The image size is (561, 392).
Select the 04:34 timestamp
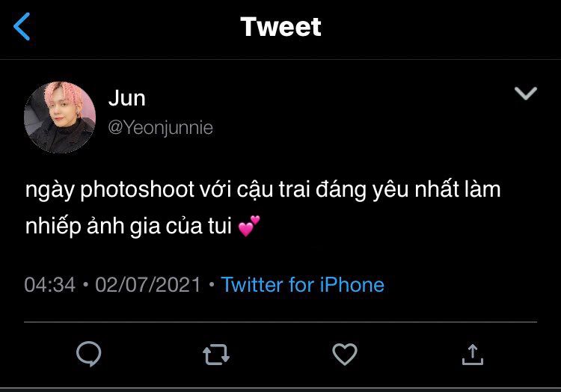pos(50,285)
